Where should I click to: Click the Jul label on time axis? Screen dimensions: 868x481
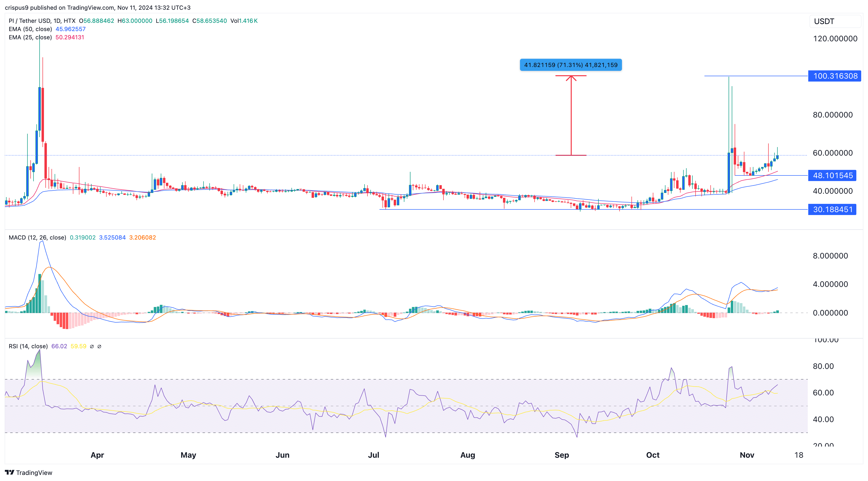(x=373, y=455)
